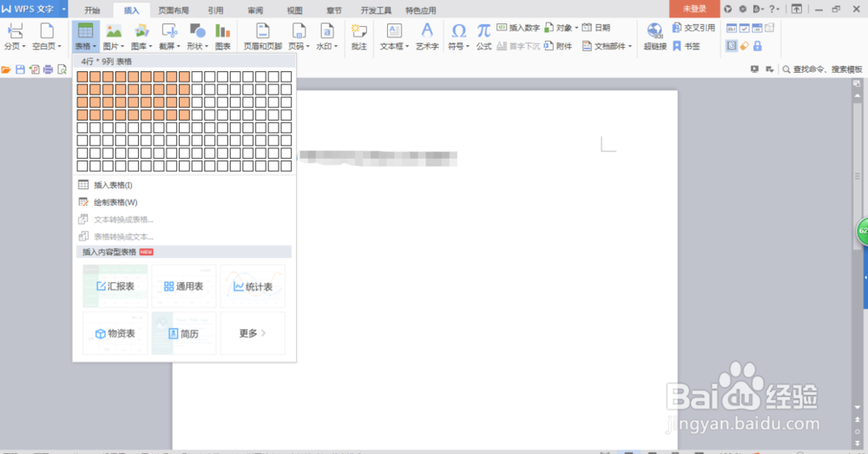Expand the 分页 dropdown arrow
This screenshot has width=868, height=454.
[23, 47]
